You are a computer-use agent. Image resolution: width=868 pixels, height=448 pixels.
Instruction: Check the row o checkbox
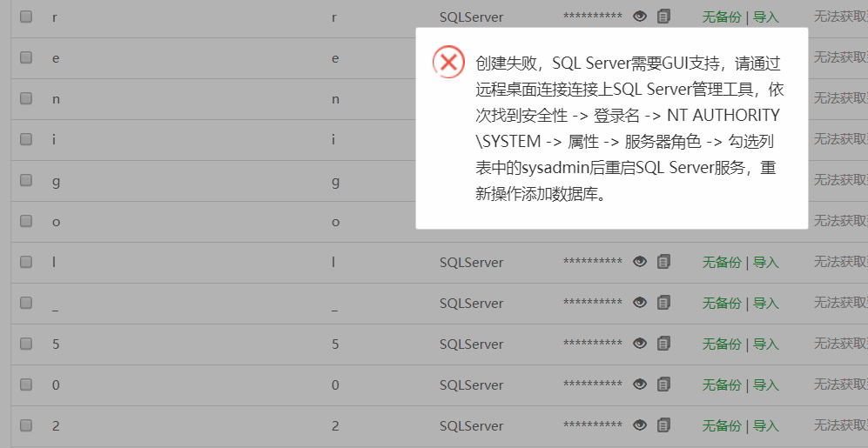(x=26, y=221)
